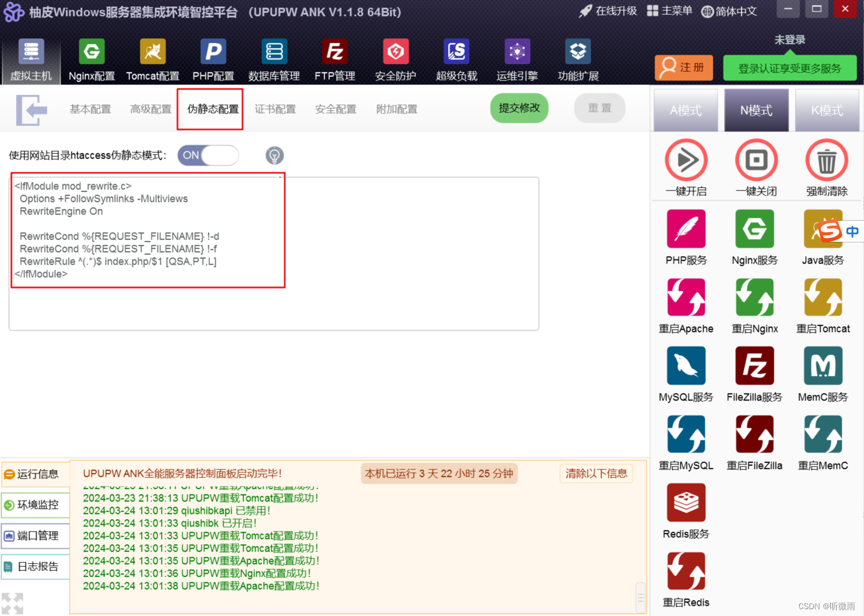
Task: Click the 本机已运行 uptime label
Action: tap(439, 473)
